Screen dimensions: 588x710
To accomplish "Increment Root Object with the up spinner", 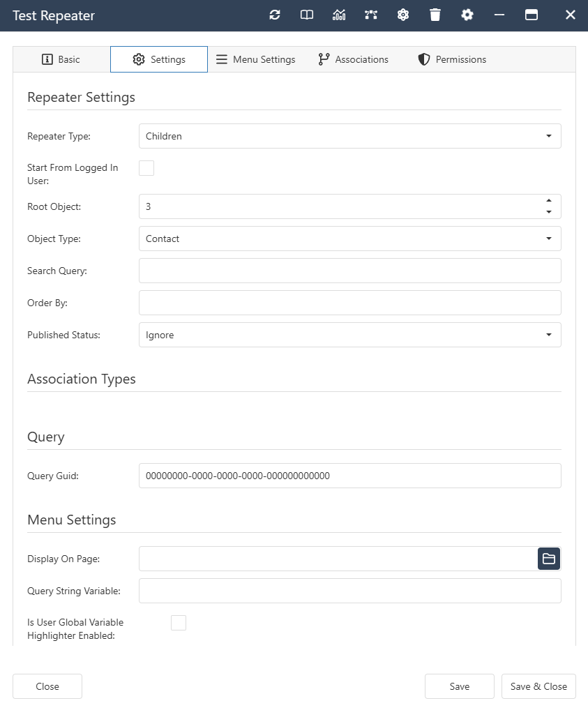I will (x=550, y=202).
